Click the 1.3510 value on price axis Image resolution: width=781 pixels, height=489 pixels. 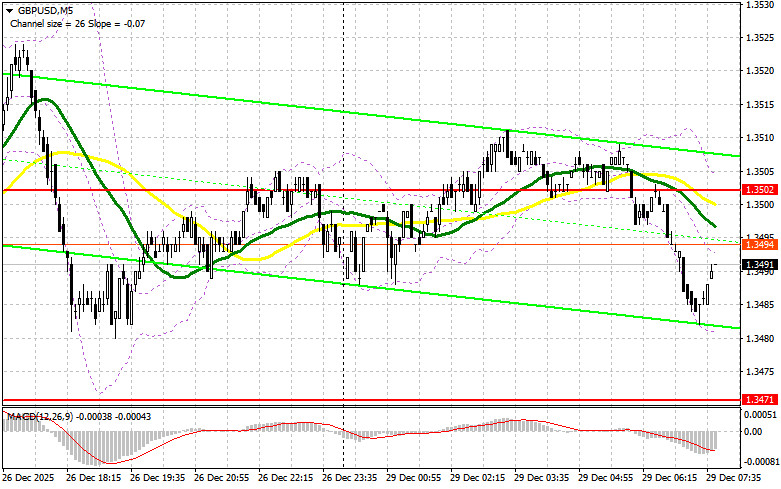pos(758,138)
